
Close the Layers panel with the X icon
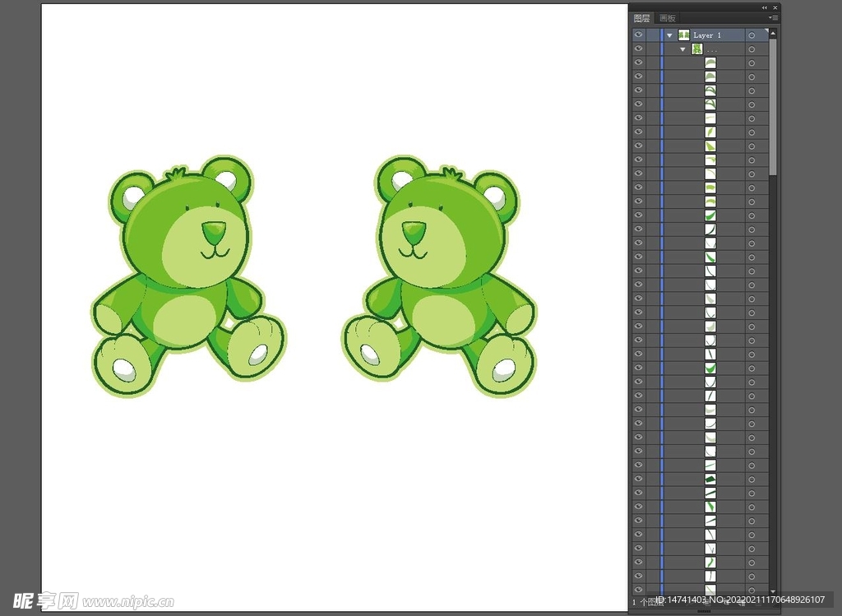click(x=775, y=7)
